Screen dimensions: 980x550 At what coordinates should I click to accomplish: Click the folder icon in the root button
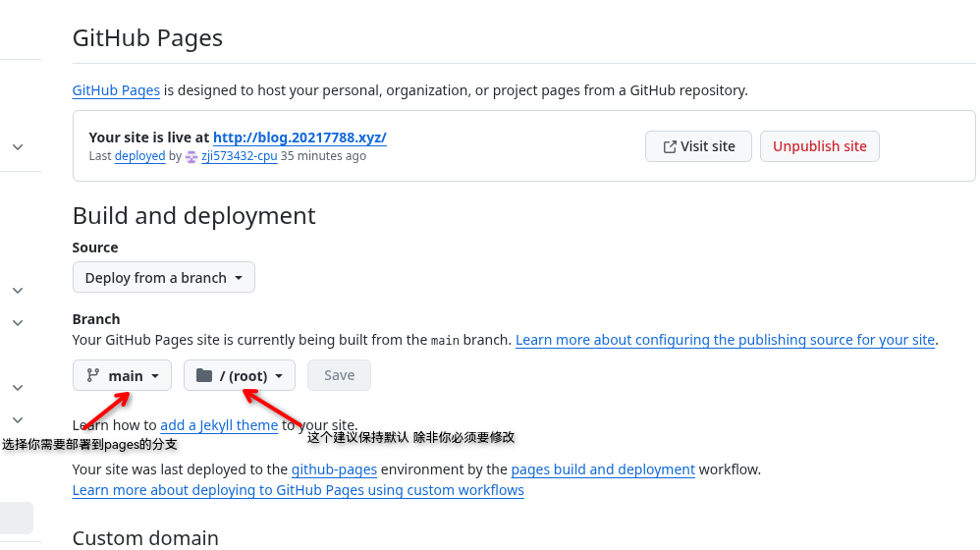tap(204, 375)
